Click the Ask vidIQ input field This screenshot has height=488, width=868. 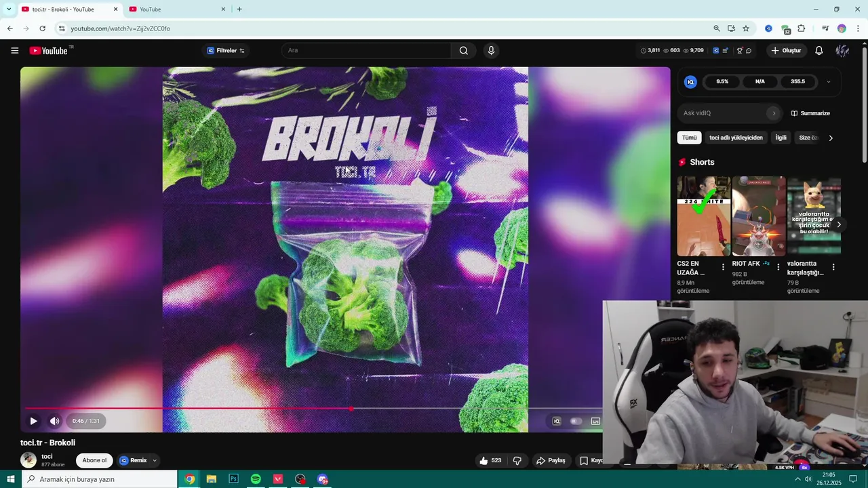[728, 113]
